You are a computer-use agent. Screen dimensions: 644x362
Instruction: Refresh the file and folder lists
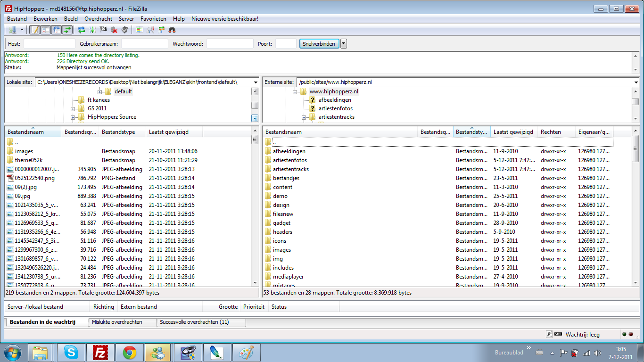[x=82, y=30]
